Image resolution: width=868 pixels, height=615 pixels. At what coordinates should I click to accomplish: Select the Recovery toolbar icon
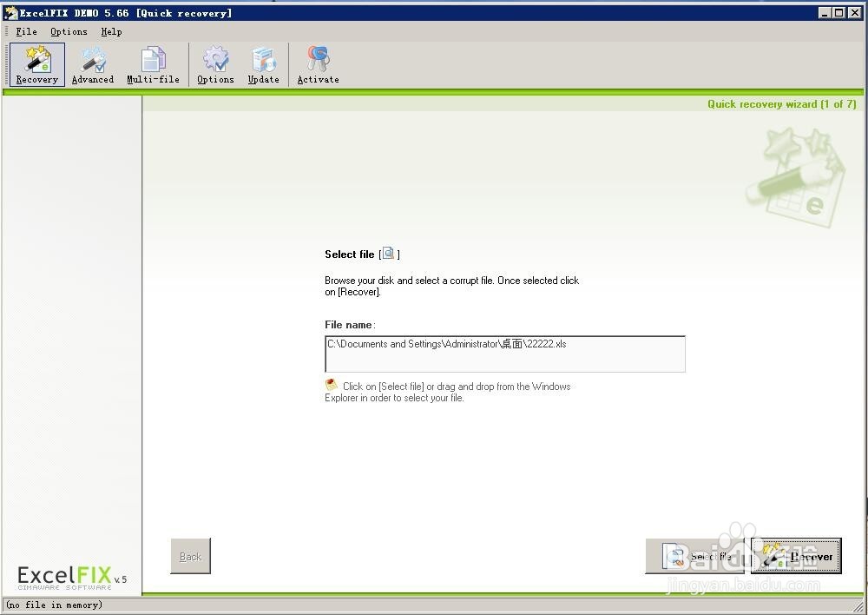pyautogui.click(x=37, y=64)
